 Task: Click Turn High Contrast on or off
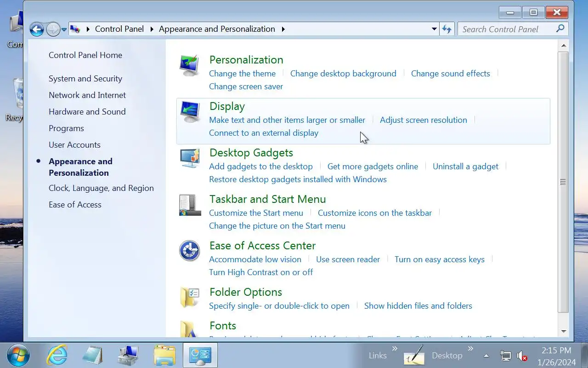(x=261, y=272)
